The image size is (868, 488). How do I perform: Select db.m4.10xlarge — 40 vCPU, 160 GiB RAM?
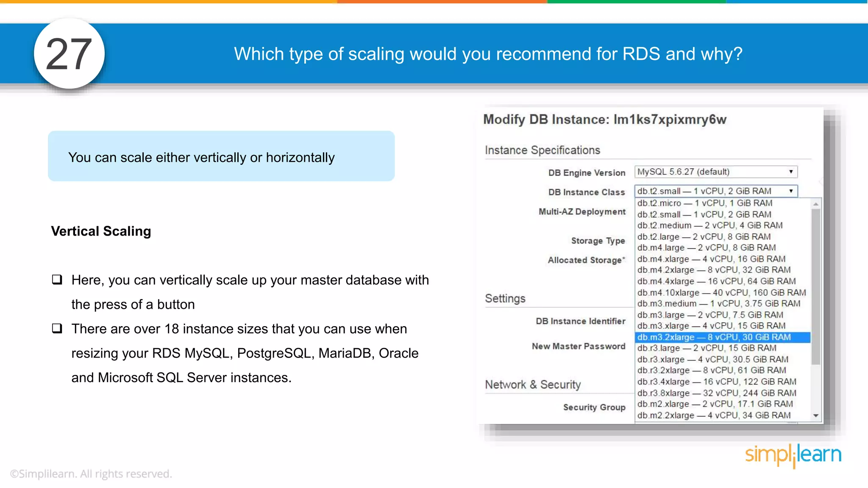coord(723,292)
